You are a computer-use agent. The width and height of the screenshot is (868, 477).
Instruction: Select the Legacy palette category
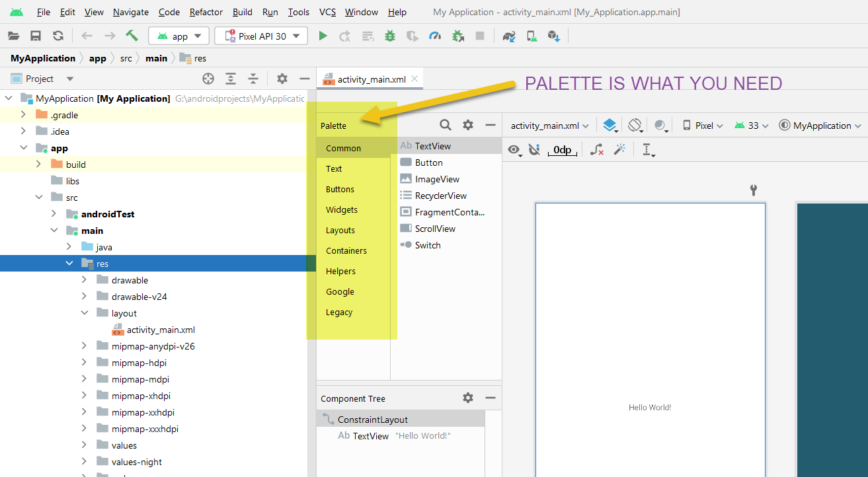(x=339, y=312)
